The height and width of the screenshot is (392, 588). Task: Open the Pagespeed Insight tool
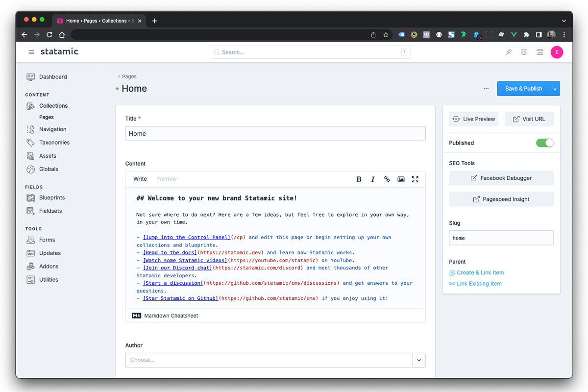501,199
